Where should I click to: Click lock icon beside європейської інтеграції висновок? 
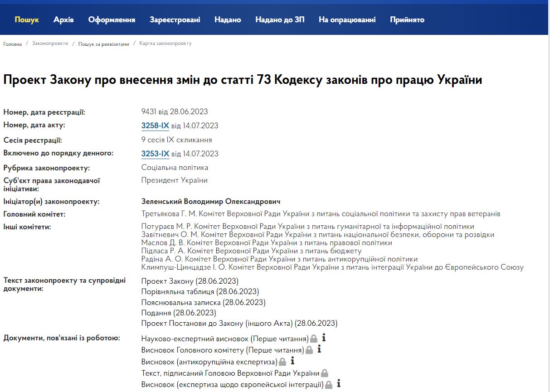[x=329, y=385]
